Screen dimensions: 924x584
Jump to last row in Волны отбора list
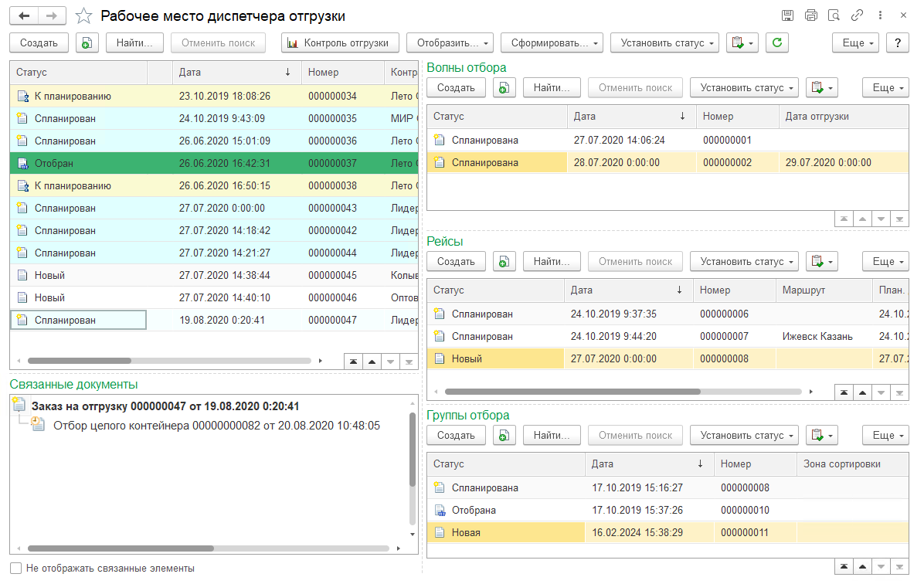(899, 219)
